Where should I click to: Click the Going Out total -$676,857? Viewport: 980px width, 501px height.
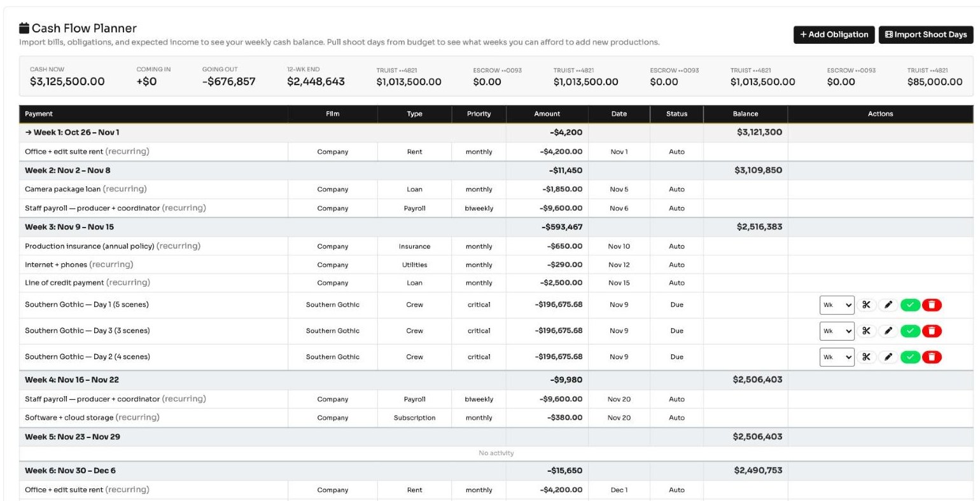(228, 81)
